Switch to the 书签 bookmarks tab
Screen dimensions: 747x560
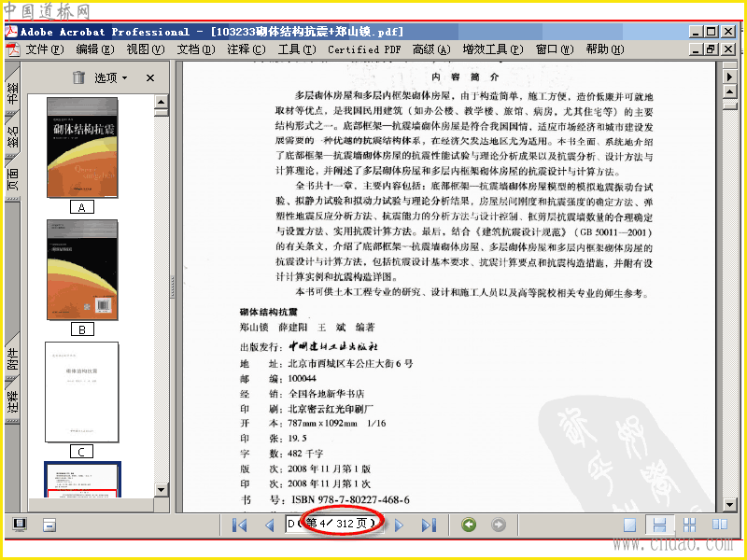(x=12, y=92)
